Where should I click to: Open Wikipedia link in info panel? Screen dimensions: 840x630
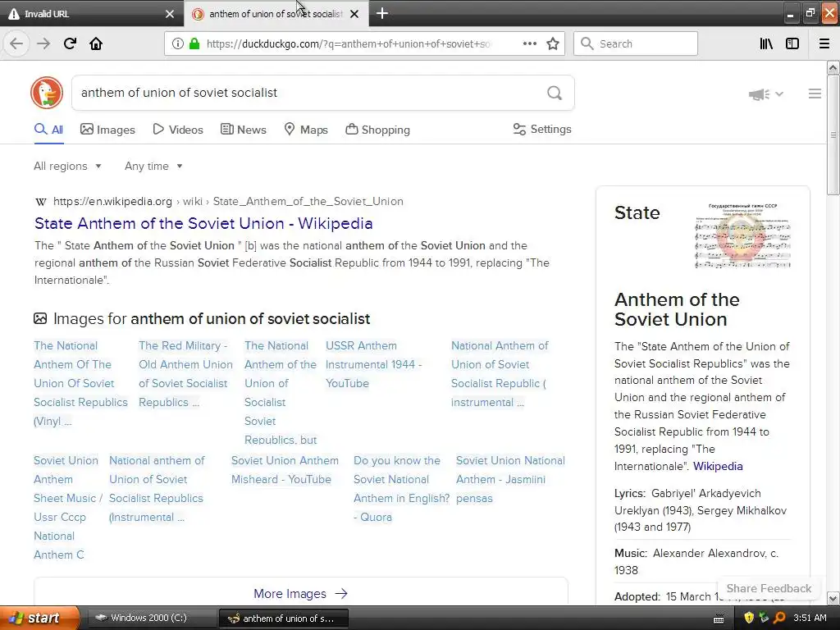click(718, 466)
